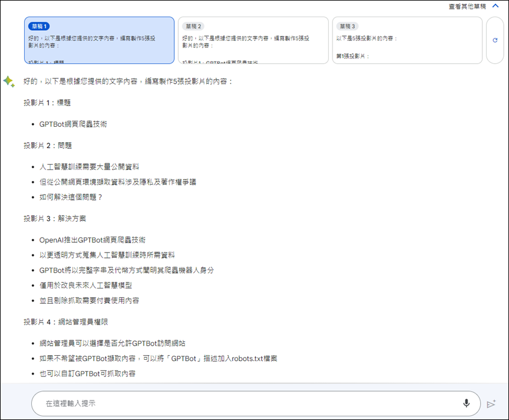Click the line 人工智慧訓練需要大量公開資料
This screenshot has height=420, width=509.
point(89,167)
